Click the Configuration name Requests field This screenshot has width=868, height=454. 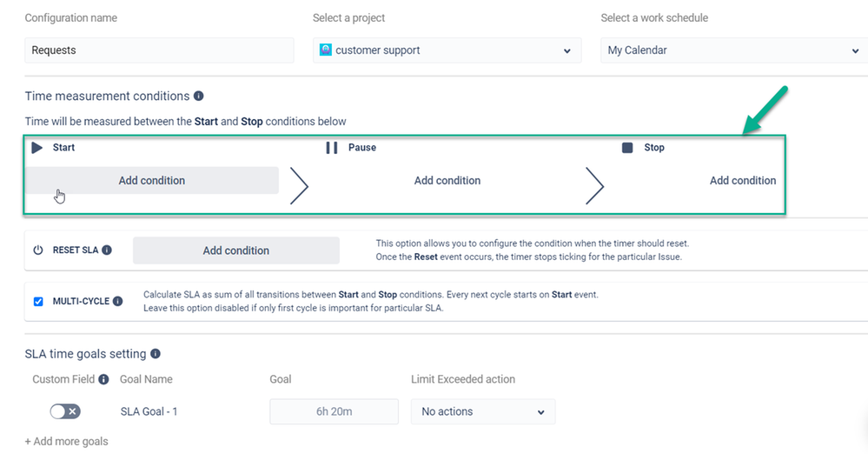click(x=160, y=50)
